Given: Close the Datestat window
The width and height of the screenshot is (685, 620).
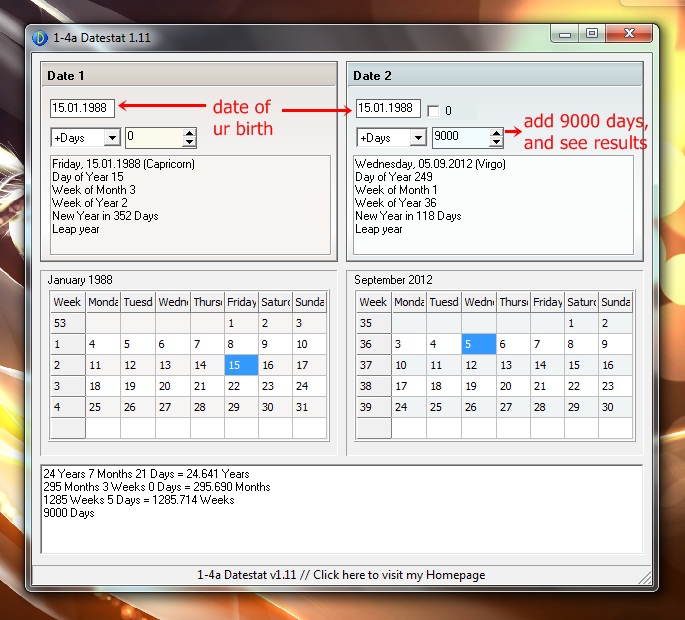Looking at the screenshot, I should pos(630,34).
